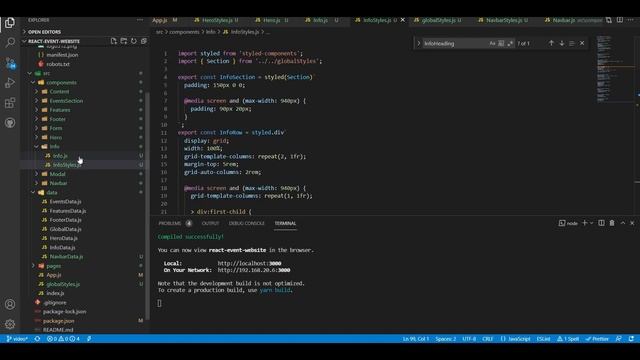Click the synchronize changes icon in status bar
The width and height of the screenshot is (640, 360).
pos(37,339)
